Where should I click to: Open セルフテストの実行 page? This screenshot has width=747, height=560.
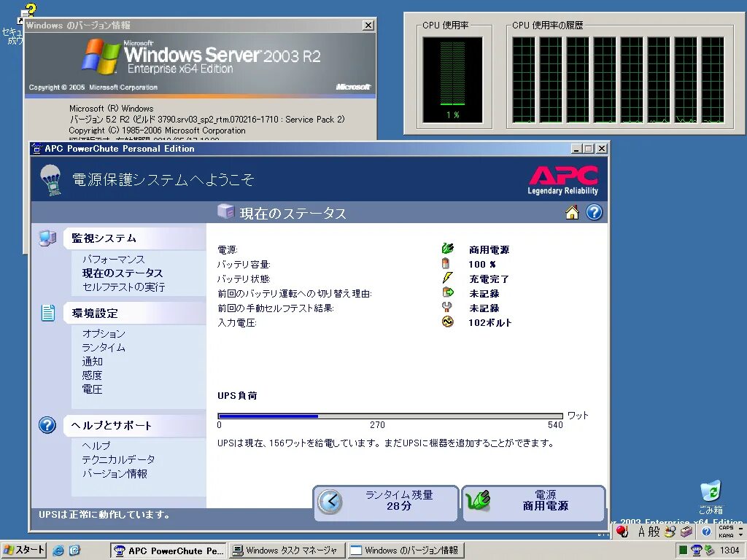point(124,287)
